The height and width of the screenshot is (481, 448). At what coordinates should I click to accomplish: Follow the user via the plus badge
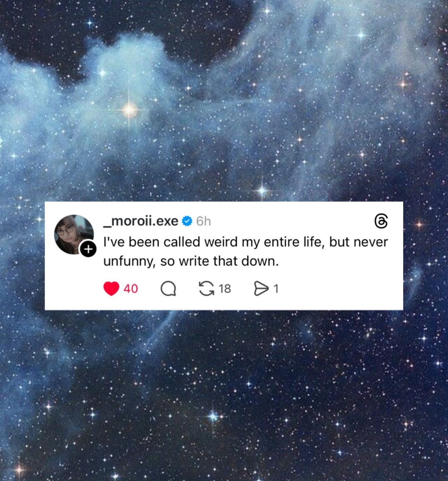click(x=88, y=249)
